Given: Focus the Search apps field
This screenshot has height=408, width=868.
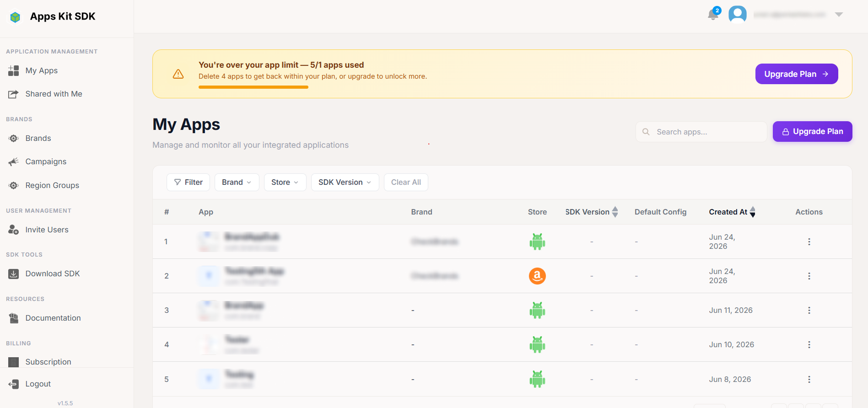Looking at the screenshot, I should point(701,132).
